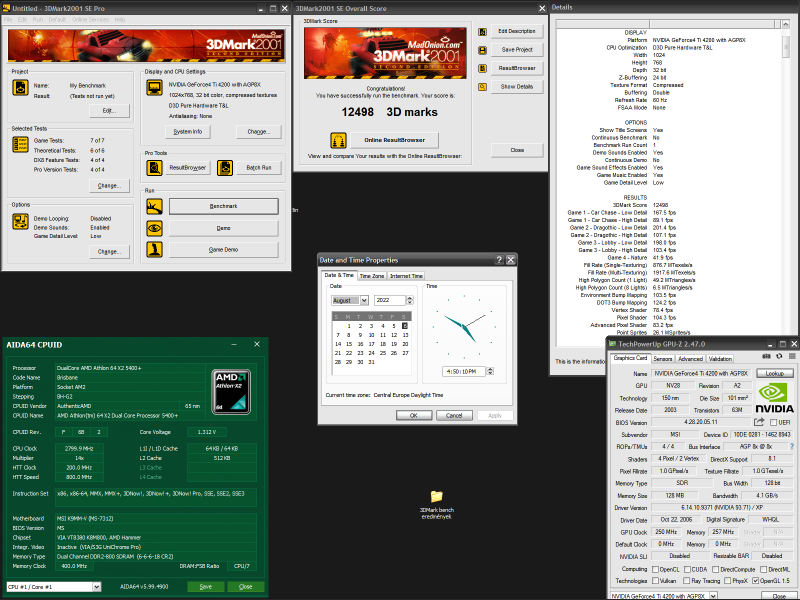Toggle the DirectML checkbox in GPU-Z
Image resolution: width=800 pixels, height=600 pixels.
764,569
